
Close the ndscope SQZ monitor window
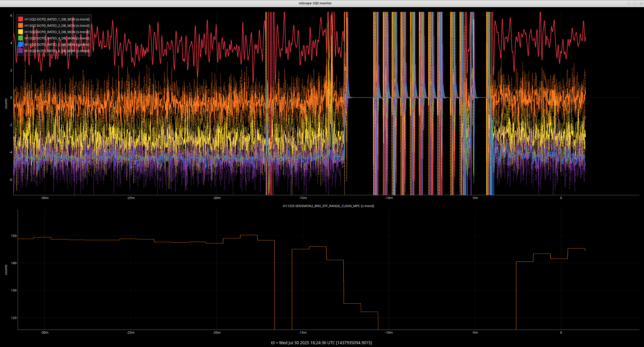pyautogui.click(x=641, y=3)
